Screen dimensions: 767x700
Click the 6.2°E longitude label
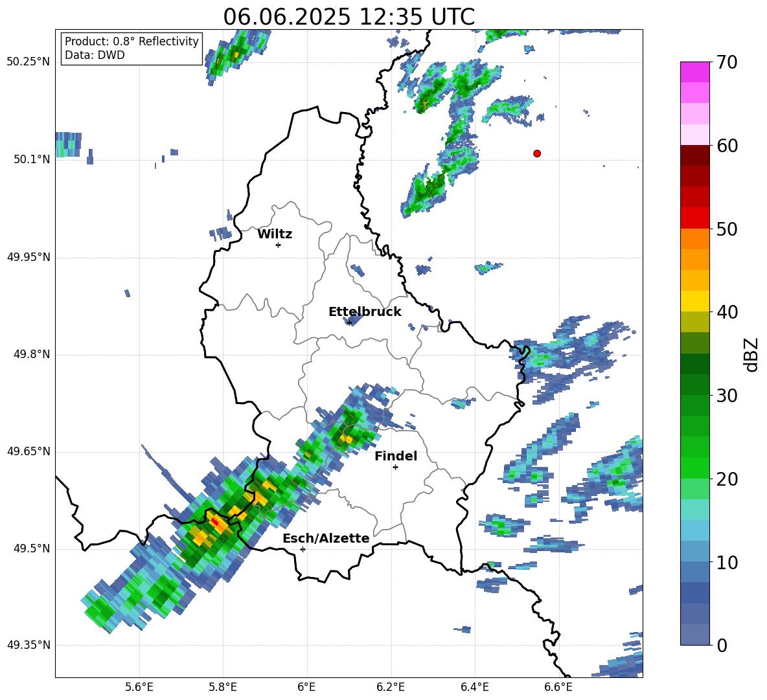(x=391, y=687)
